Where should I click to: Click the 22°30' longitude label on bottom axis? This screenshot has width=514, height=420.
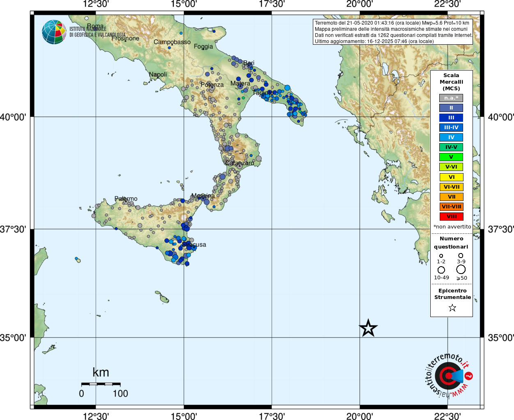447,416
